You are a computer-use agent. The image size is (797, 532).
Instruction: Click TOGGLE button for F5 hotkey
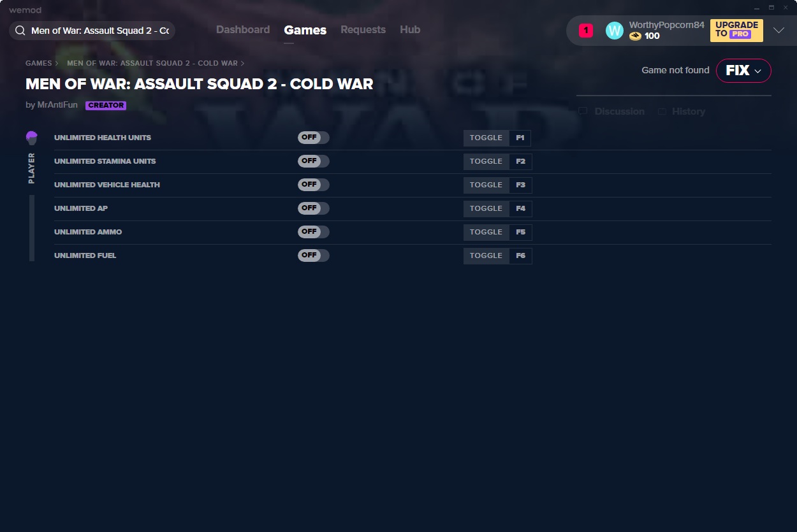(x=486, y=232)
